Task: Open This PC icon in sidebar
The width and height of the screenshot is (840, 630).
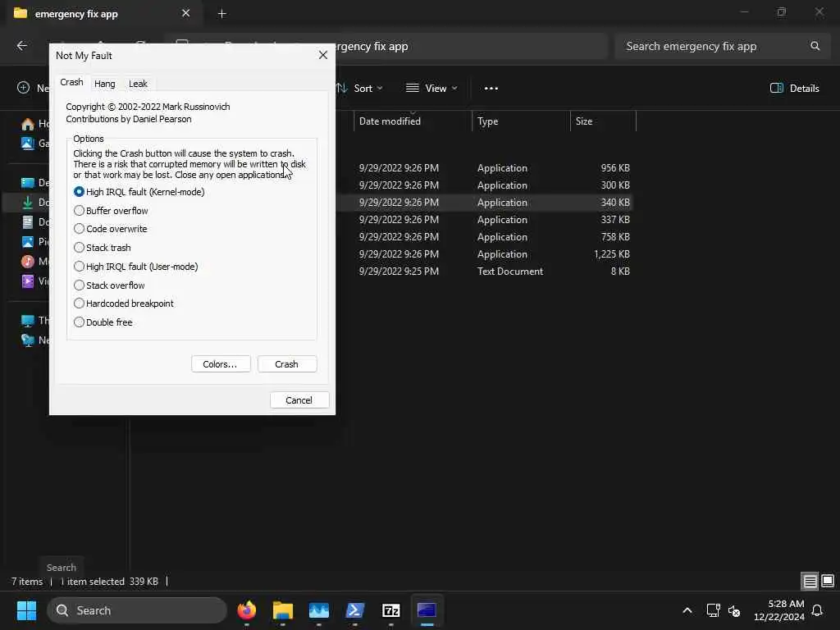Action: [27, 321]
